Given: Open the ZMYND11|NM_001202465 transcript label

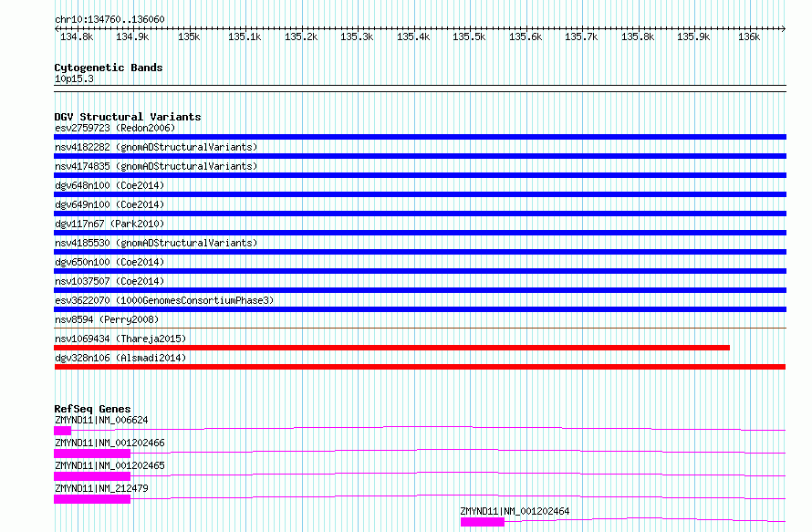Looking at the screenshot, I should [109, 465].
